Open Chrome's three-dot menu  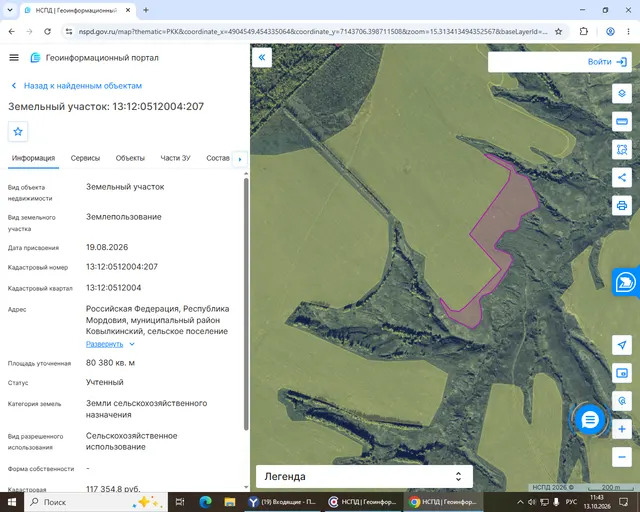coord(628,31)
